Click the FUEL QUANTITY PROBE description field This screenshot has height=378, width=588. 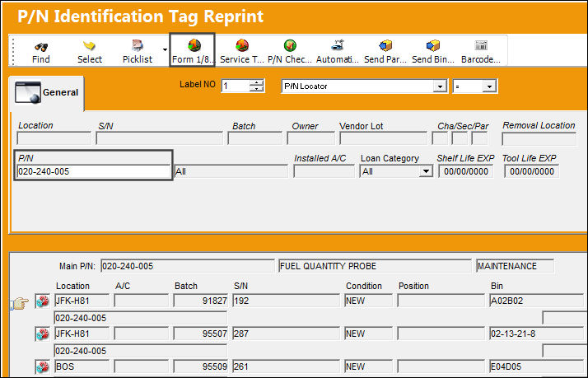[x=375, y=266]
